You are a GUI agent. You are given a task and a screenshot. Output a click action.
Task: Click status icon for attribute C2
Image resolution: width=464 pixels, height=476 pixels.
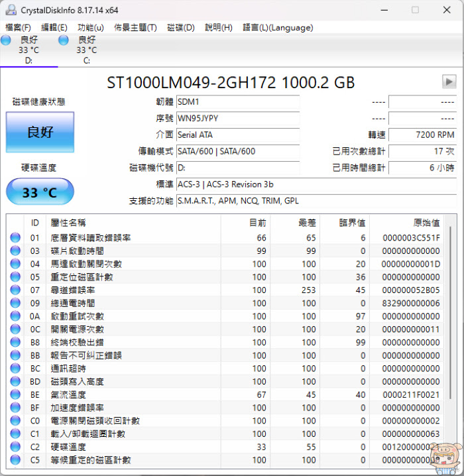coord(15,446)
